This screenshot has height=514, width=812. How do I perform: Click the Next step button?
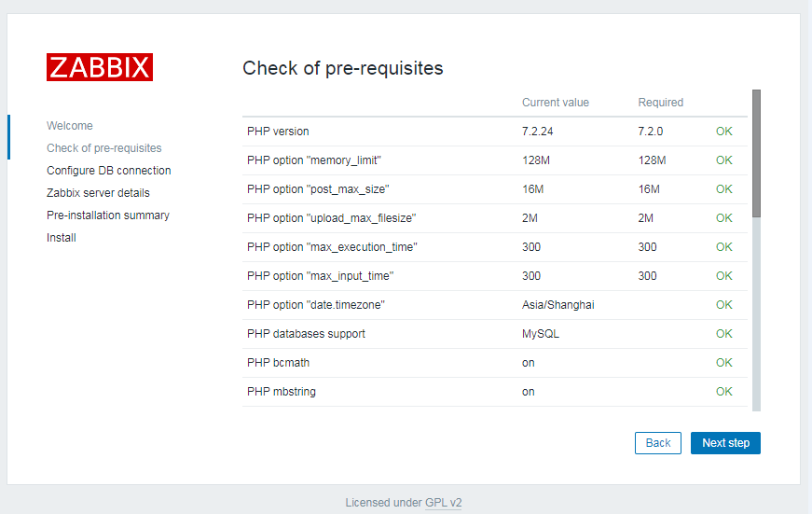pyautogui.click(x=725, y=443)
